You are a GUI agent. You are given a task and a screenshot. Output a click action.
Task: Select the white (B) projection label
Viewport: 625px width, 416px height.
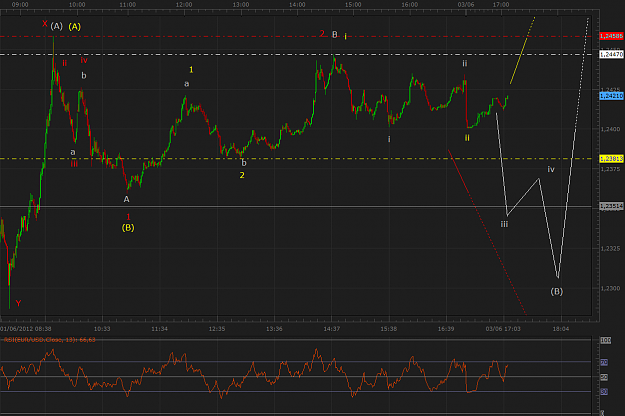(x=557, y=291)
